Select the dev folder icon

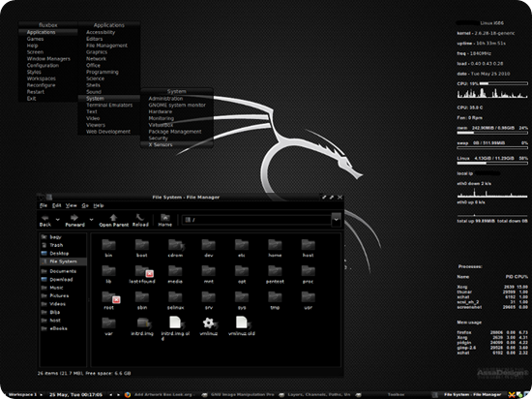point(208,245)
